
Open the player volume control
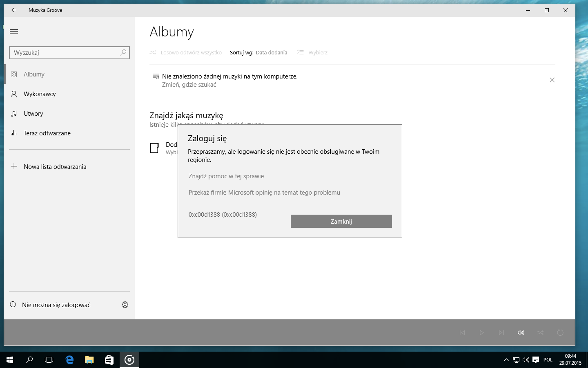(521, 333)
